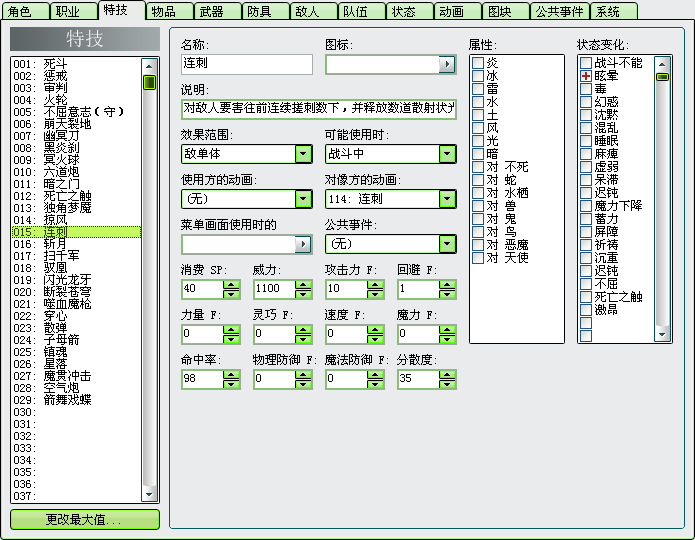Viewport: 695px width, 540px height.
Task: Click the 状态变化 list scrollbar thumb
Action: (662, 77)
